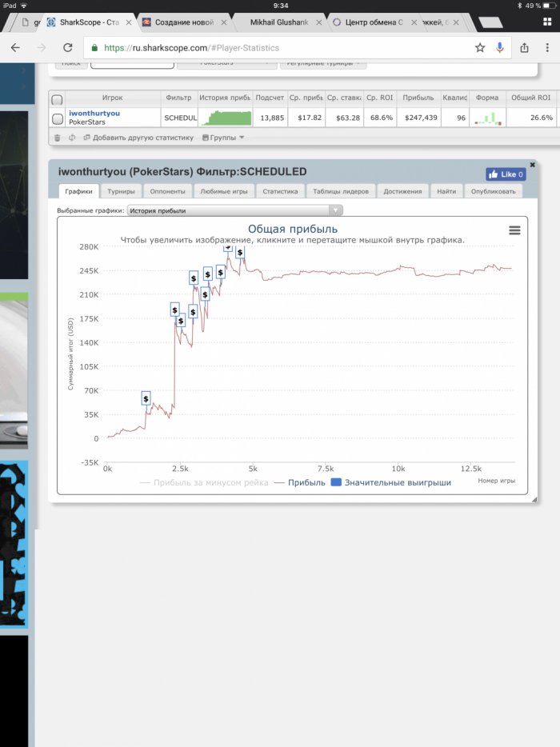
Task: Open the Любимые игры tab
Action: coord(223,191)
